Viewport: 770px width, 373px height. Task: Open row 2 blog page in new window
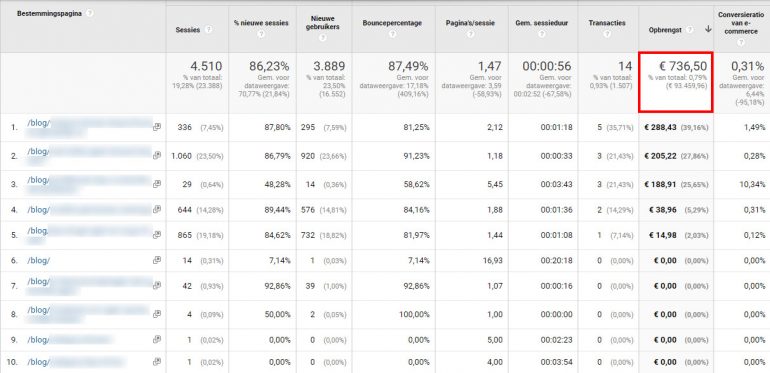point(157,155)
